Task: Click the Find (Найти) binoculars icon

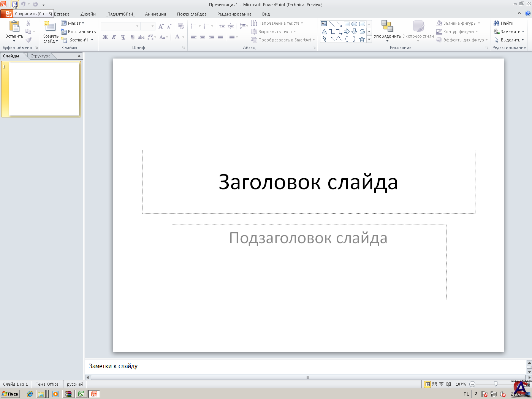Action: coord(496,23)
